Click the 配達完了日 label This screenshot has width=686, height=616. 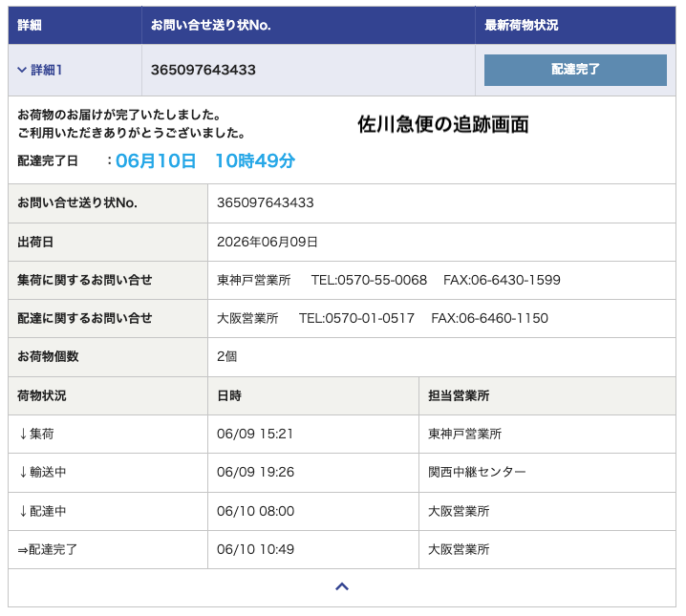point(48,160)
